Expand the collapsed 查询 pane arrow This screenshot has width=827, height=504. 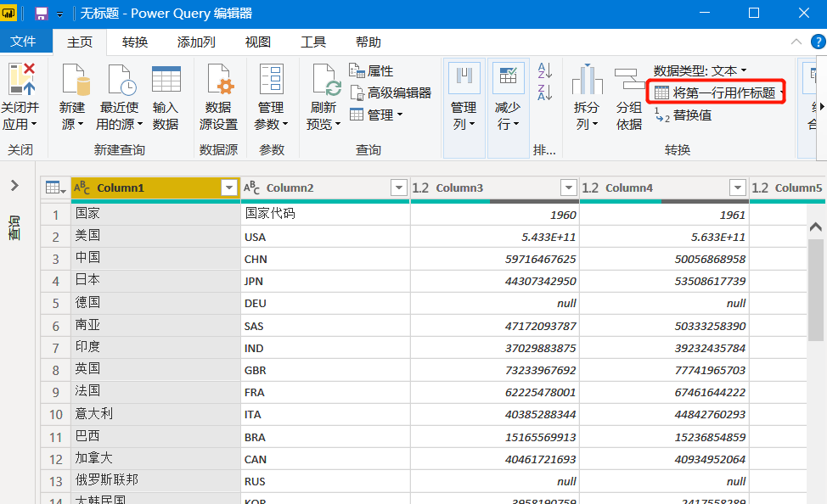[x=14, y=186]
